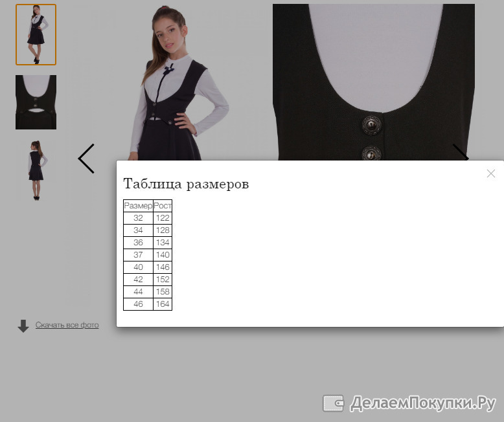
Task: Select size cell 44
Action: coord(138,292)
